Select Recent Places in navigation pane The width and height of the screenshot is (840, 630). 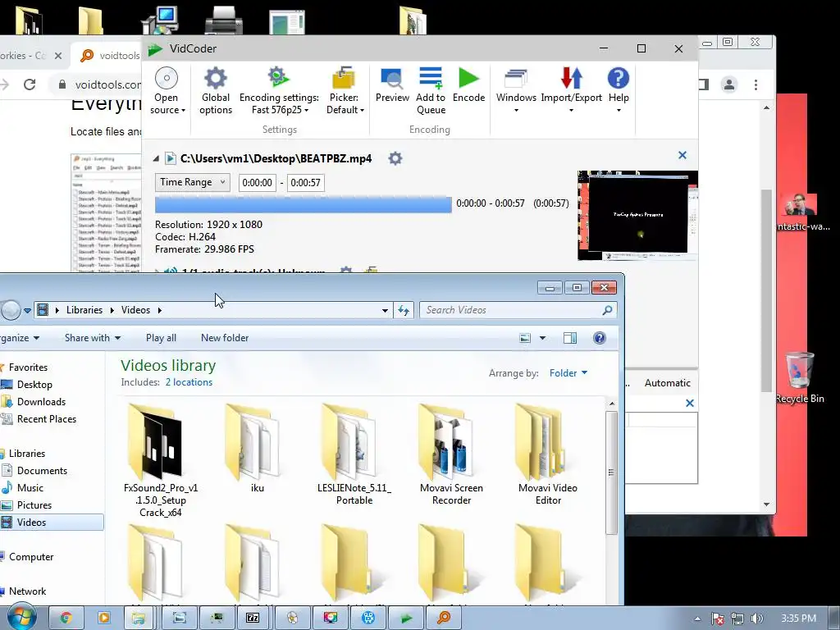click(x=47, y=419)
